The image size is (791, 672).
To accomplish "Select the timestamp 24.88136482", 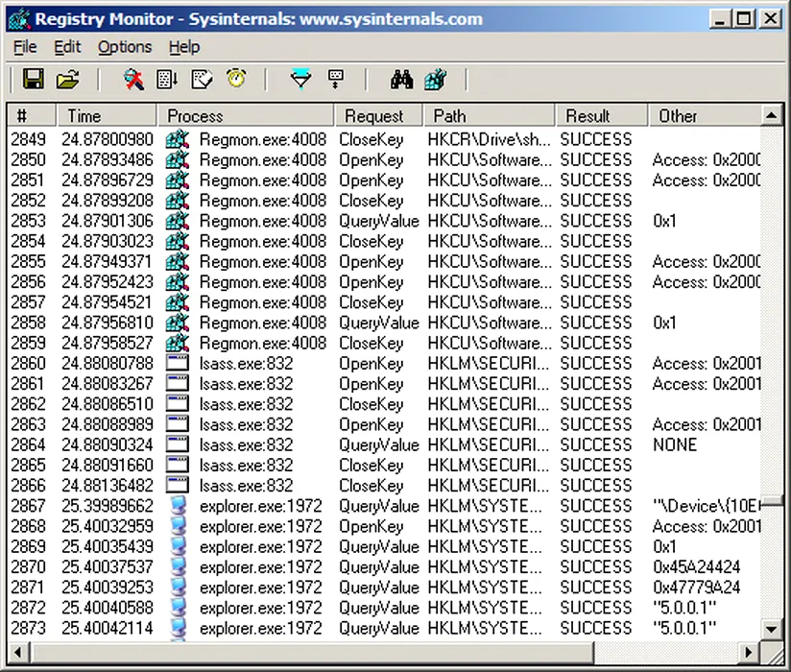I will 108,486.
